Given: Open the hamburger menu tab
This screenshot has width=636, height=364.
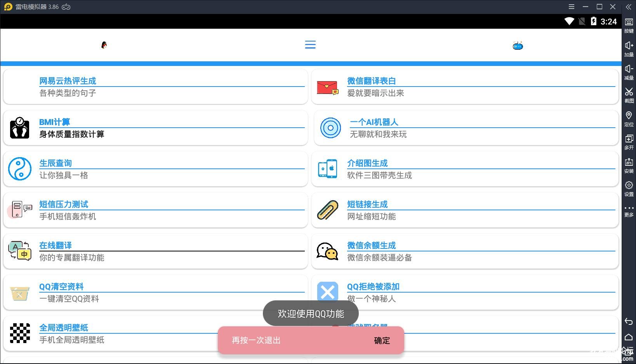Looking at the screenshot, I should pos(310,45).
